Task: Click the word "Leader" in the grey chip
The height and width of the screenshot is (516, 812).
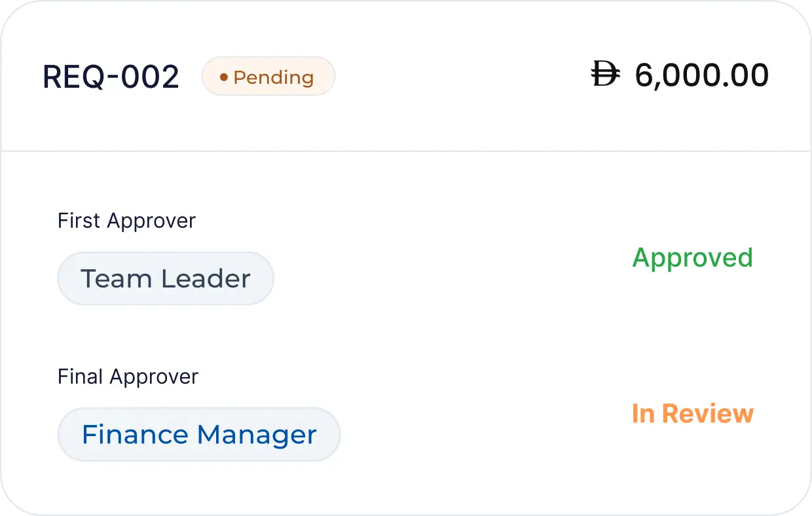Action: click(206, 278)
